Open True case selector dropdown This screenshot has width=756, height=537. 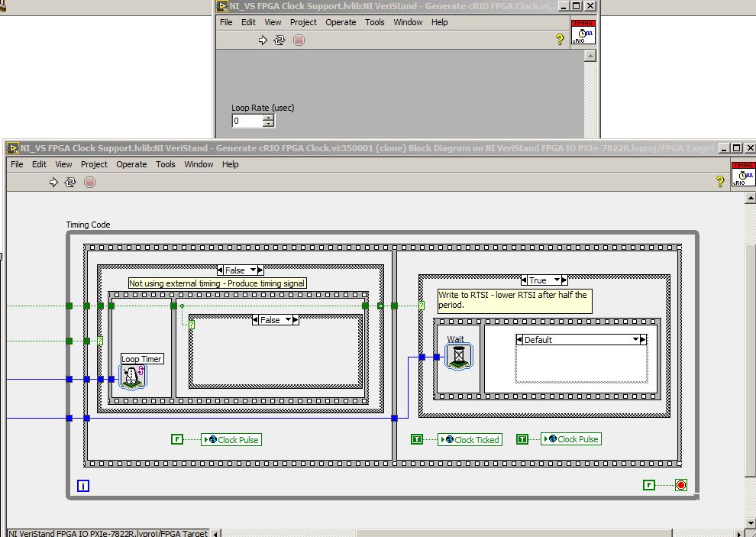[557, 280]
